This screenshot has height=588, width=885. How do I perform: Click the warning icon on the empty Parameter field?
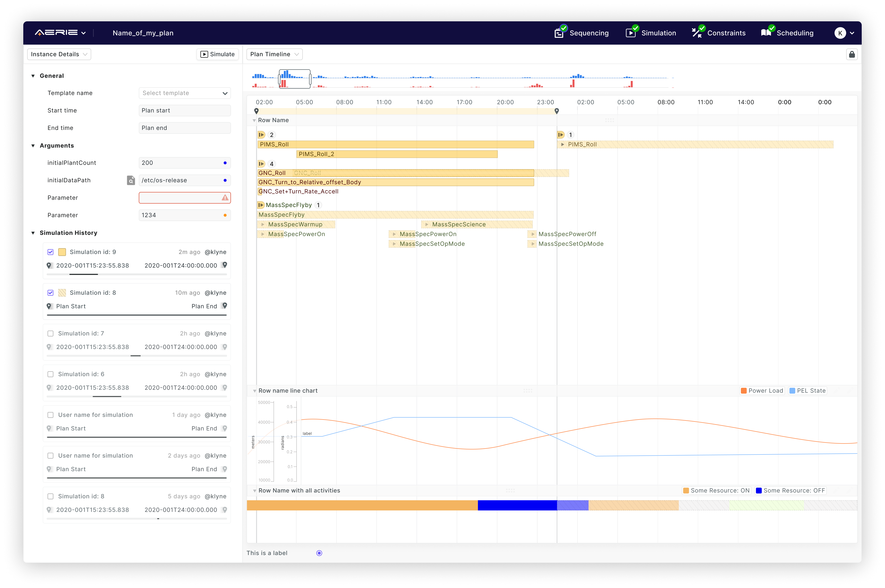[224, 198]
